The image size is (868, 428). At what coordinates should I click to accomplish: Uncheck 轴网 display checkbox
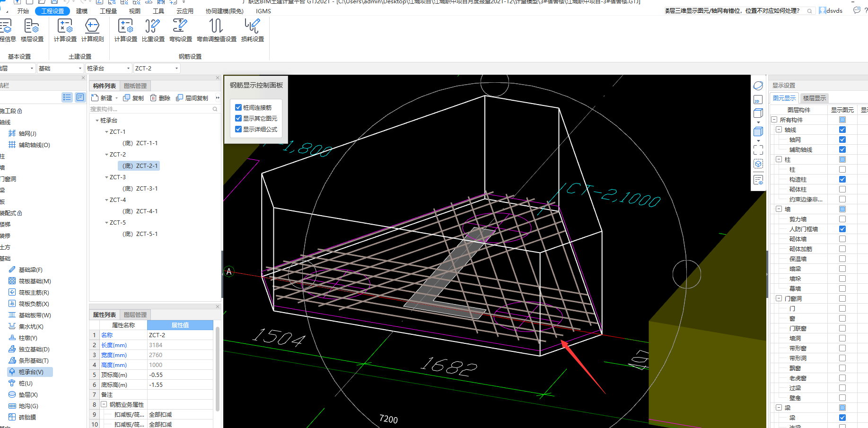tap(842, 140)
